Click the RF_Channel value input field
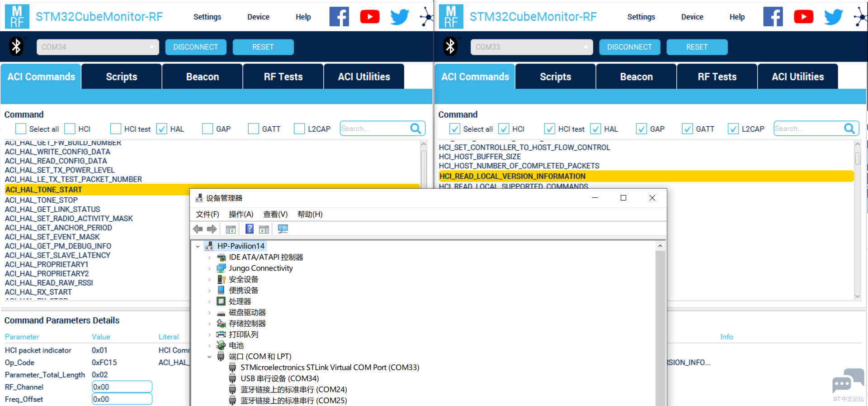The image size is (868, 406). [x=122, y=387]
